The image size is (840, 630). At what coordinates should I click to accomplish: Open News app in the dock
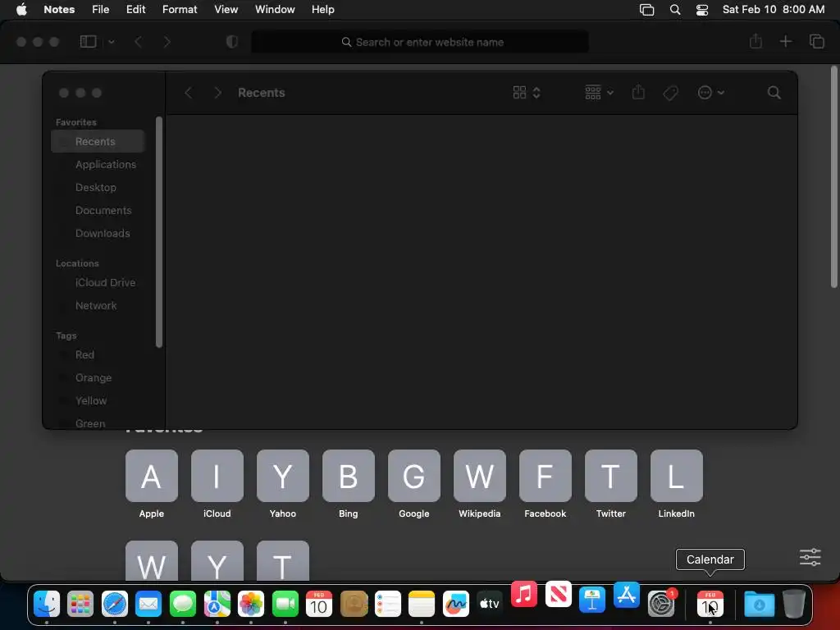558,594
